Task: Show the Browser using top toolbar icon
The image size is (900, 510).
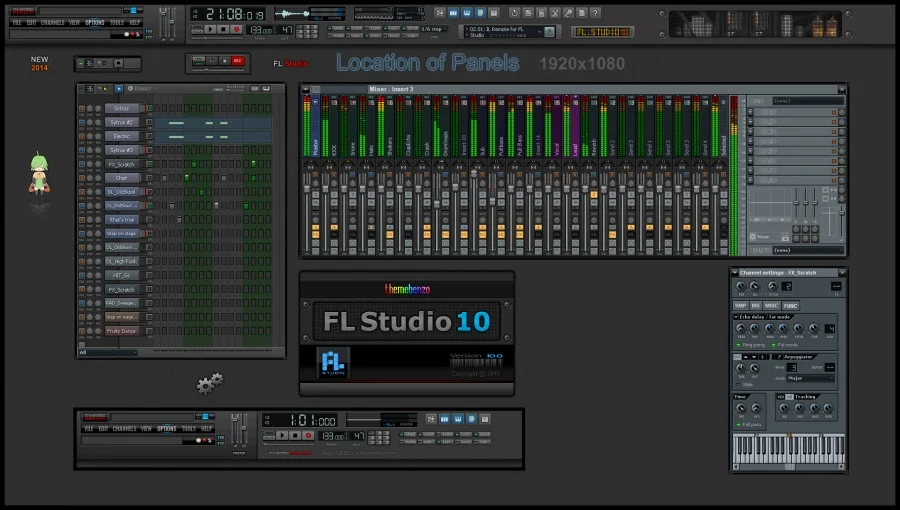Action: [480, 13]
